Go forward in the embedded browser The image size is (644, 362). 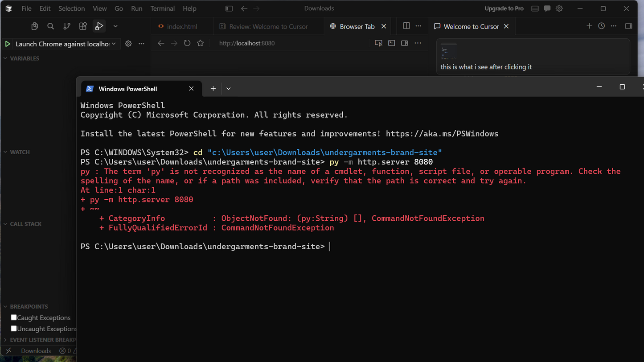(x=174, y=43)
